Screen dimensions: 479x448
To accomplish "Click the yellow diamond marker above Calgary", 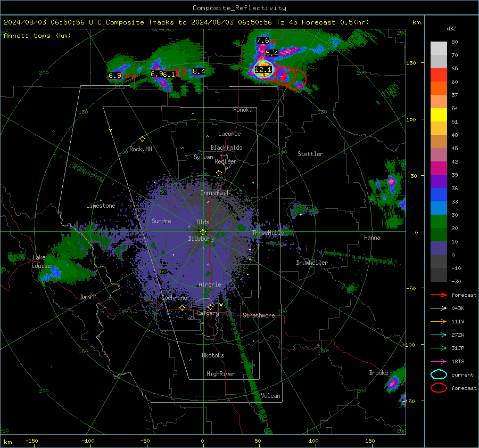I will click(210, 307).
